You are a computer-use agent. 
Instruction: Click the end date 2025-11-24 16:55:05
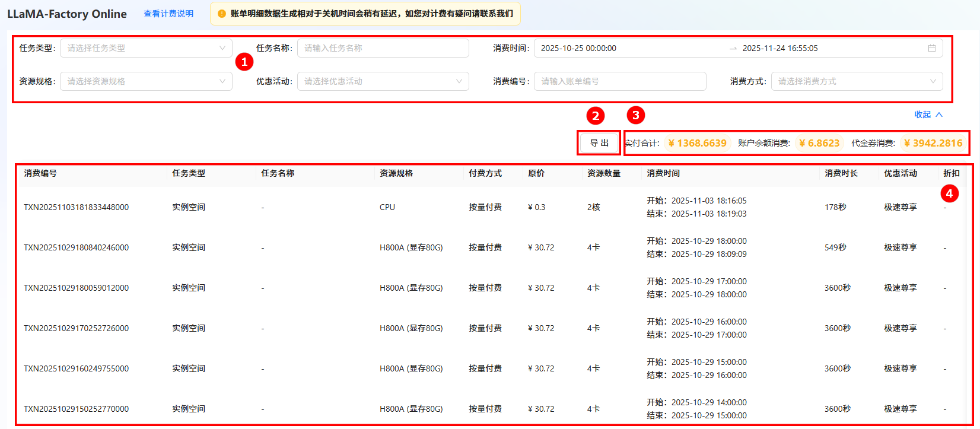point(780,48)
